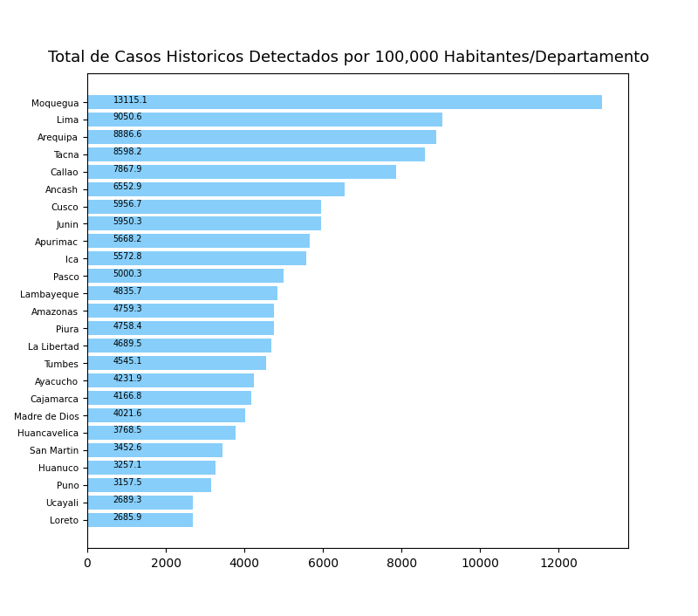Image resolution: width=698 pixels, height=616 pixels.
Task: Click the chart title text
Action: coord(348,58)
